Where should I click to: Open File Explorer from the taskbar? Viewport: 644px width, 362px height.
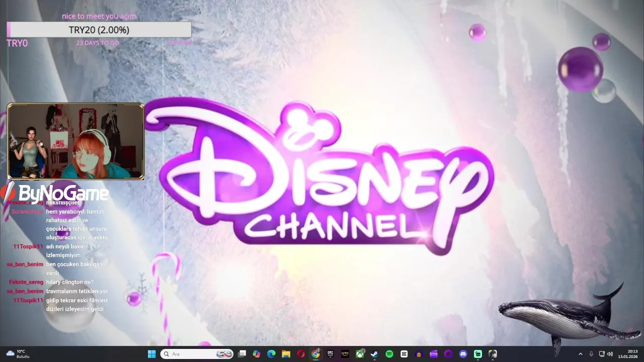[286, 354]
